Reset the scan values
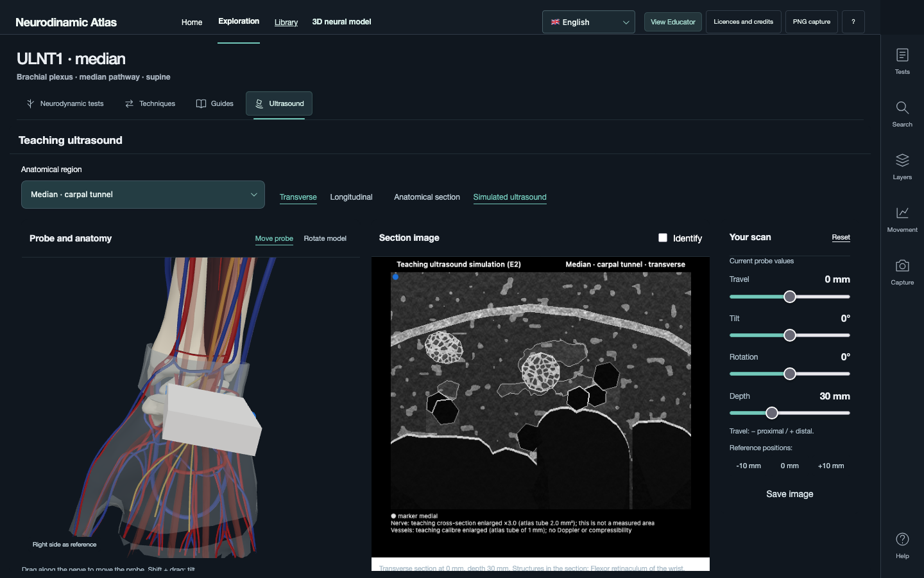The height and width of the screenshot is (578, 924). coord(841,237)
